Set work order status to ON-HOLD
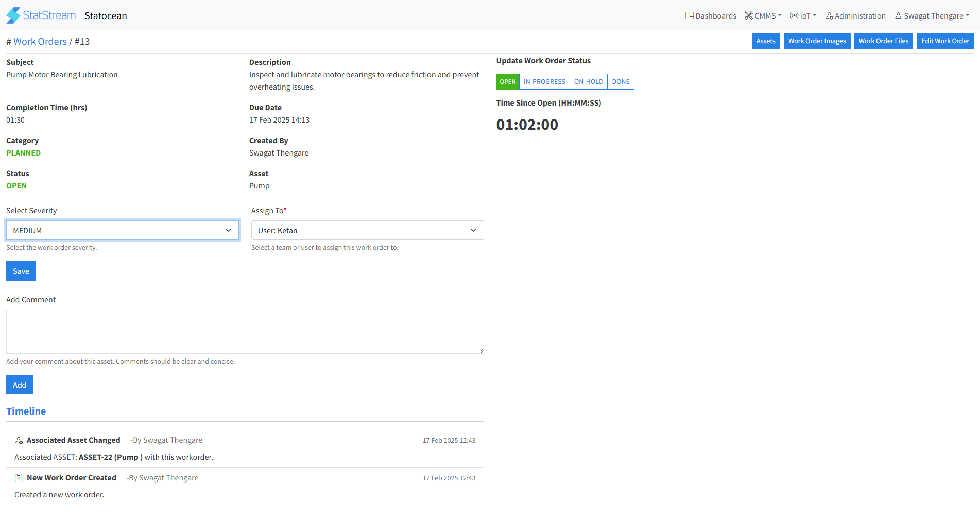 point(588,82)
